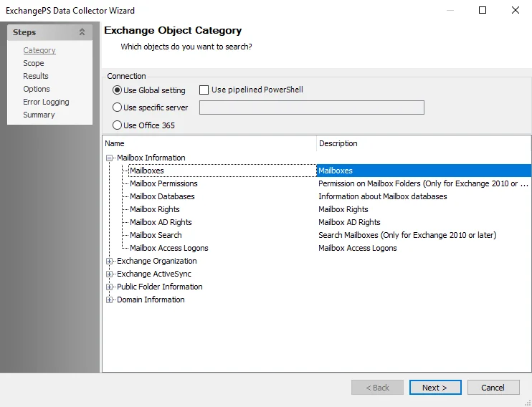Click the Mailbox Information tree label
The image size is (532, 407).
click(151, 158)
